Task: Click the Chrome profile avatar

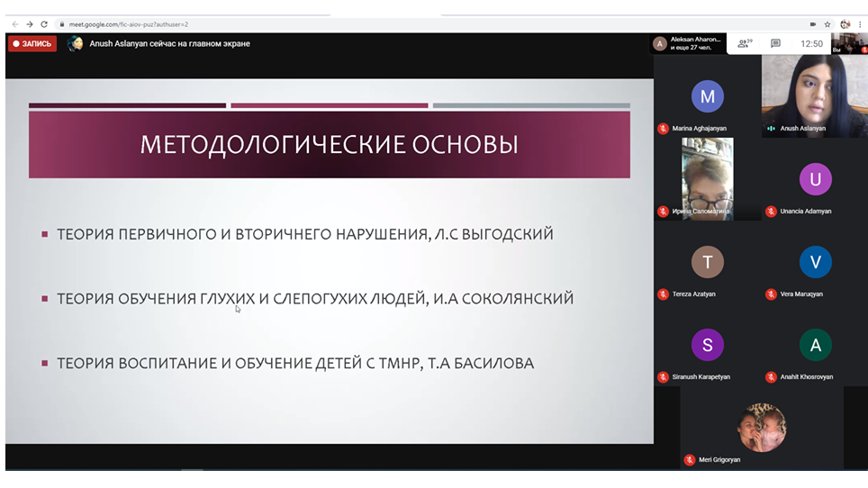Action: (x=845, y=24)
